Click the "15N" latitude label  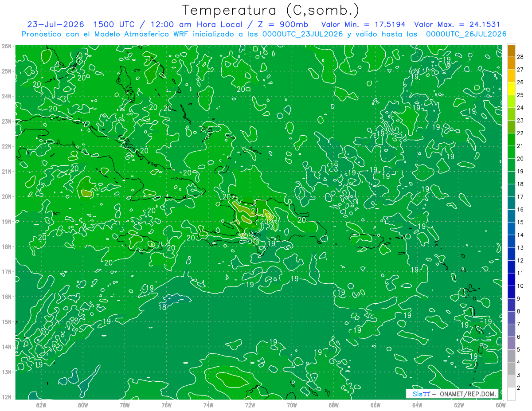click(x=7, y=321)
